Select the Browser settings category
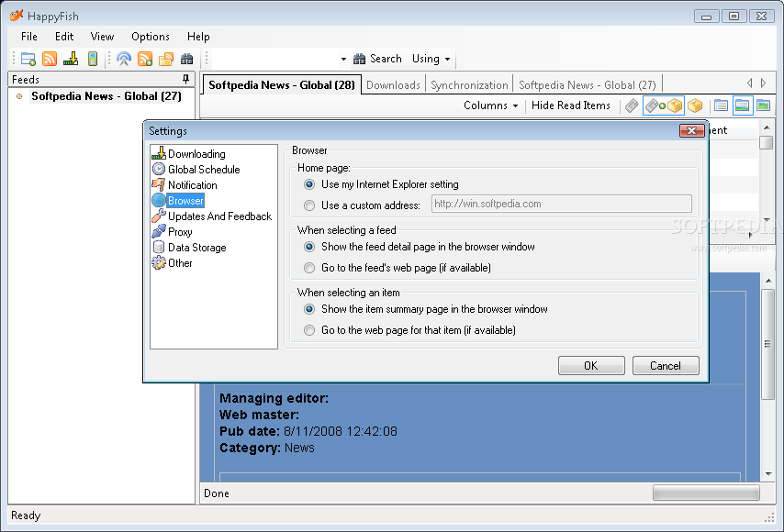The width and height of the screenshot is (784, 532). [185, 200]
